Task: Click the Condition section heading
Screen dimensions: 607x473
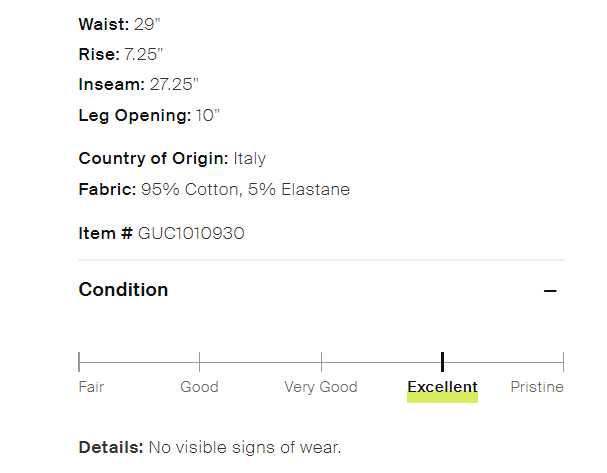Action: coord(123,290)
